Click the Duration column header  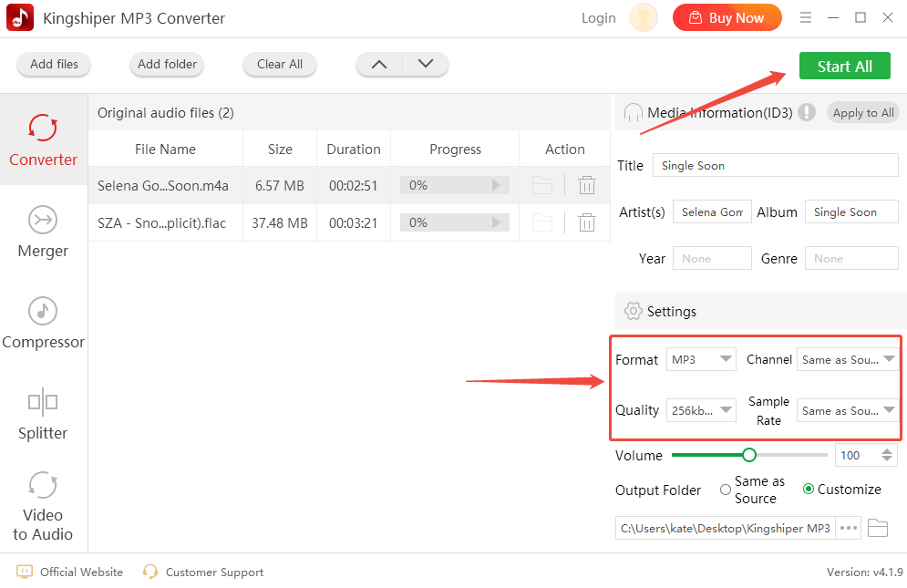[x=354, y=150]
